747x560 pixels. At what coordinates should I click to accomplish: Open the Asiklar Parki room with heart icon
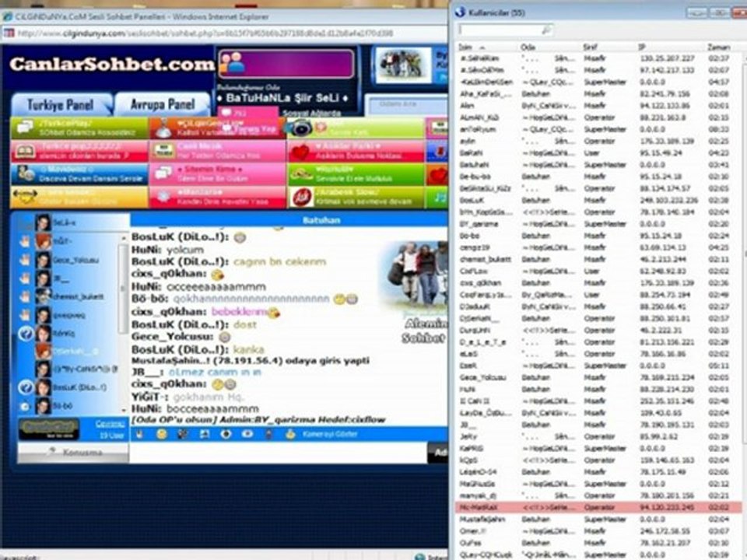point(356,152)
